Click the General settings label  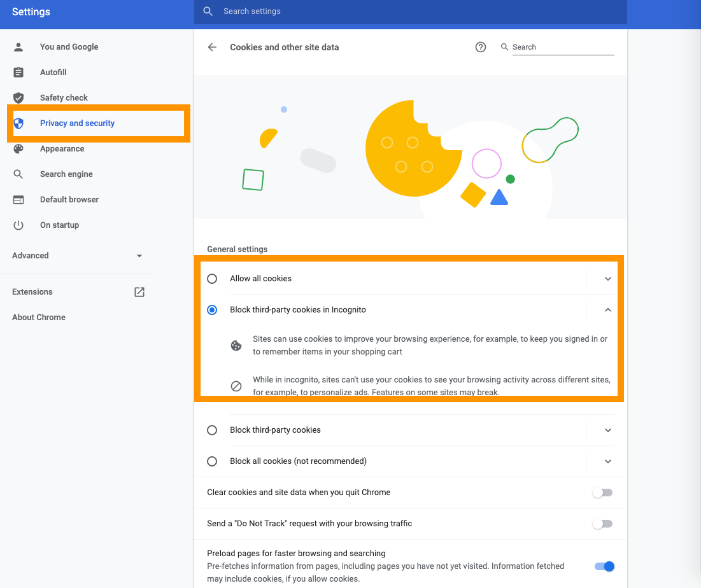(237, 249)
